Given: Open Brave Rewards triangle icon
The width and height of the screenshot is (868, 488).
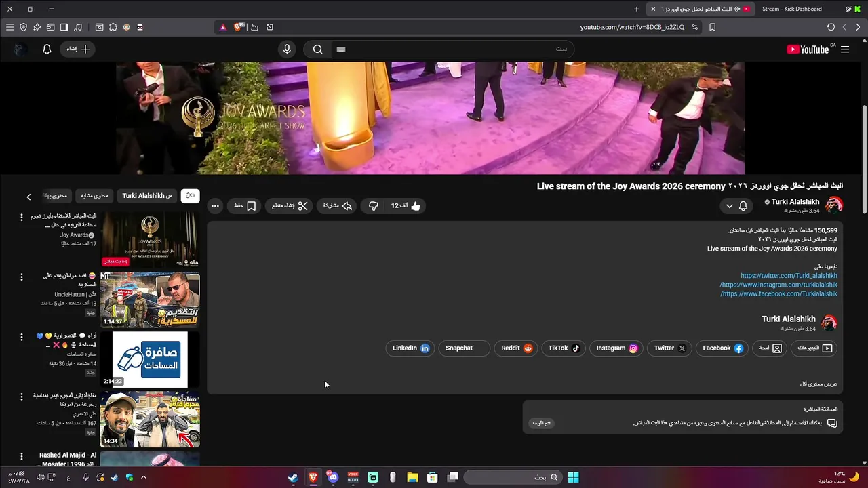Looking at the screenshot, I should (223, 27).
